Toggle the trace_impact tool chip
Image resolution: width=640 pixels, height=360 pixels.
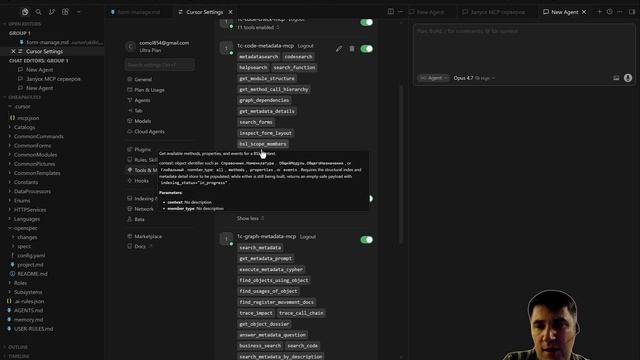point(256,313)
